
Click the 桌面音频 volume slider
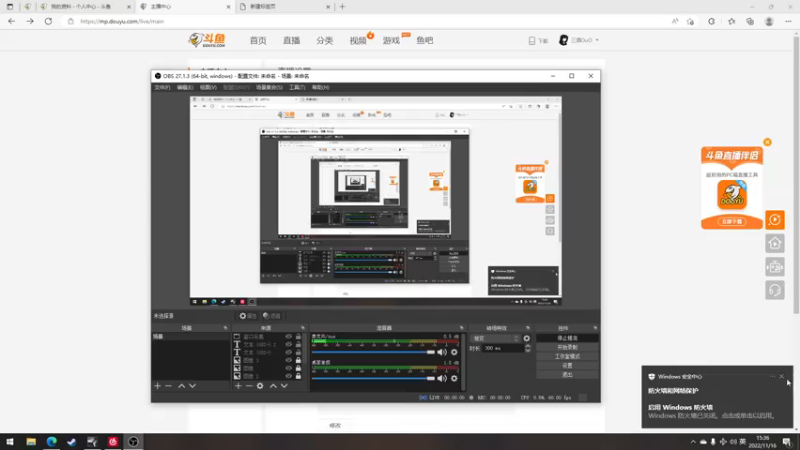[x=373, y=379]
